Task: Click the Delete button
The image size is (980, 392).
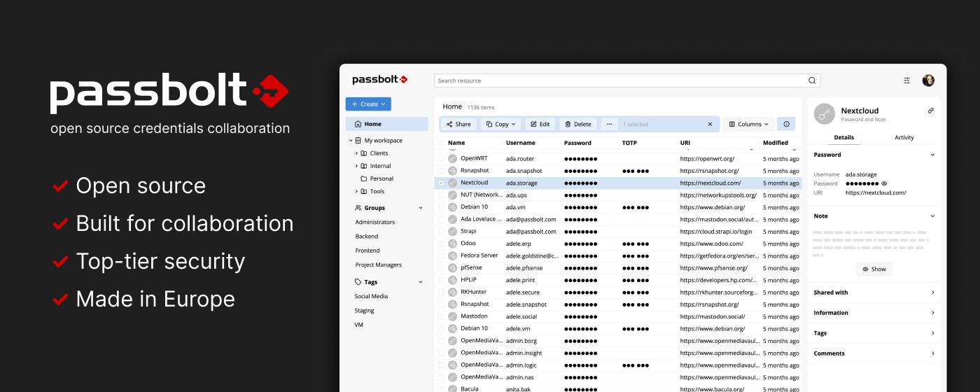Action: [578, 124]
